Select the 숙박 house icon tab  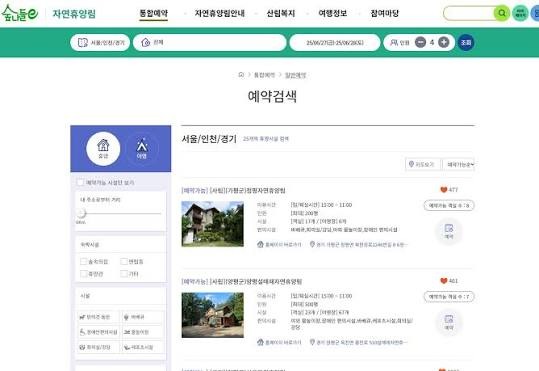103,149
